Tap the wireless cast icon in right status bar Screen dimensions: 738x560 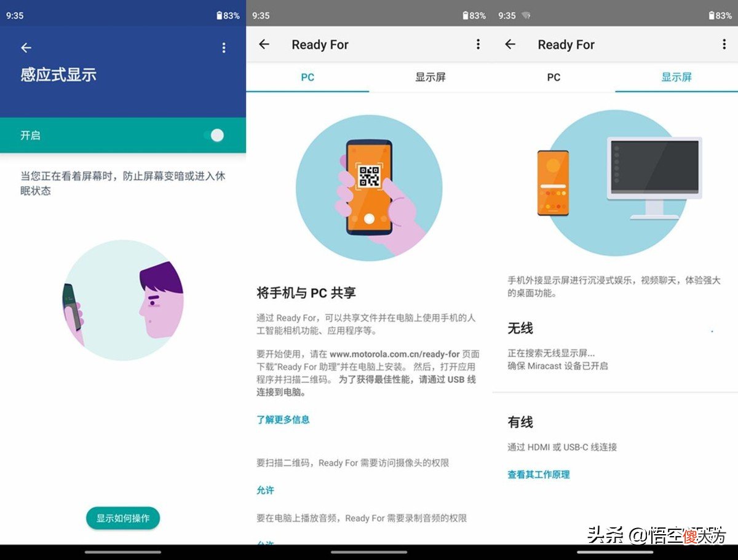pos(526,15)
